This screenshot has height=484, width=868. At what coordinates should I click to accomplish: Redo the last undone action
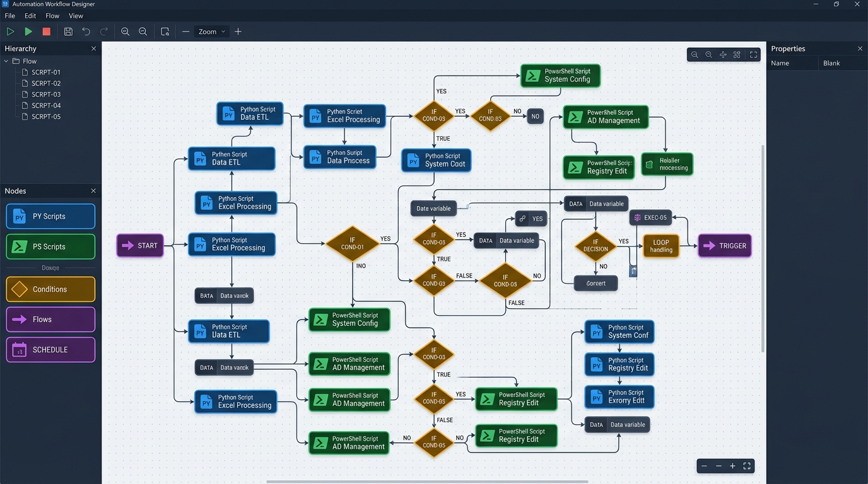point(104,32)
